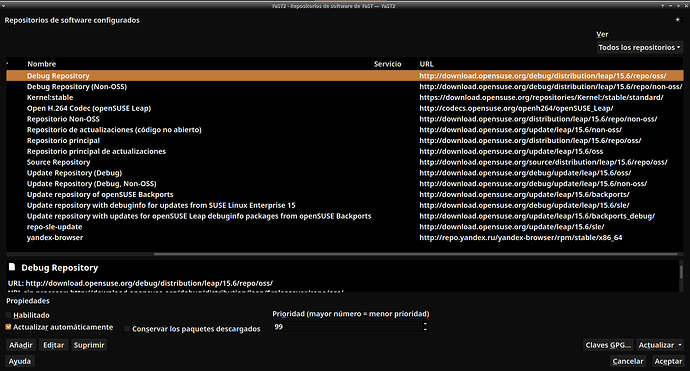Image resolution: width=690 pixels, height=371 pixels.
Task: Click the vertical scrollbar of the details pane
Action: (x=681, y=272)
